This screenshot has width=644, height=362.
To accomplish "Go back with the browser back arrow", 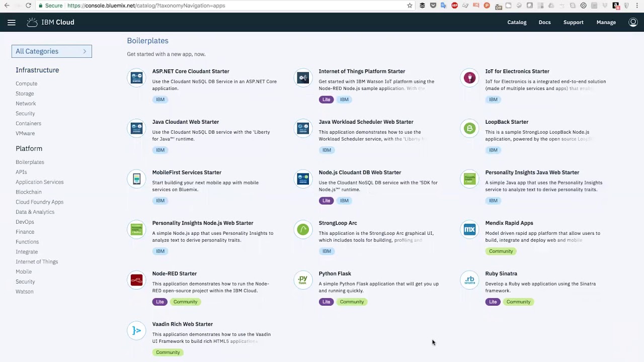I will tap(7, 6).
